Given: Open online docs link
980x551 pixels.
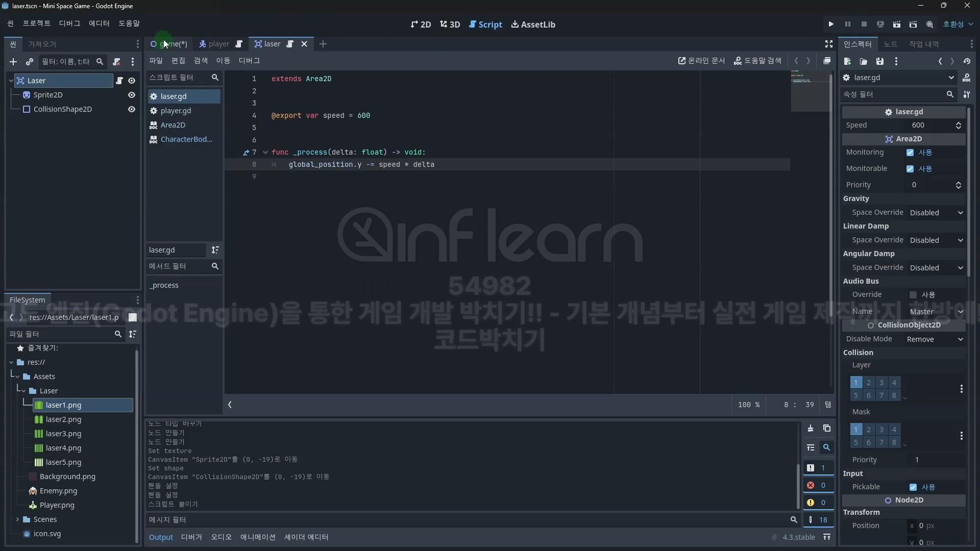Looking at the screenshot, I should point(701,61).
